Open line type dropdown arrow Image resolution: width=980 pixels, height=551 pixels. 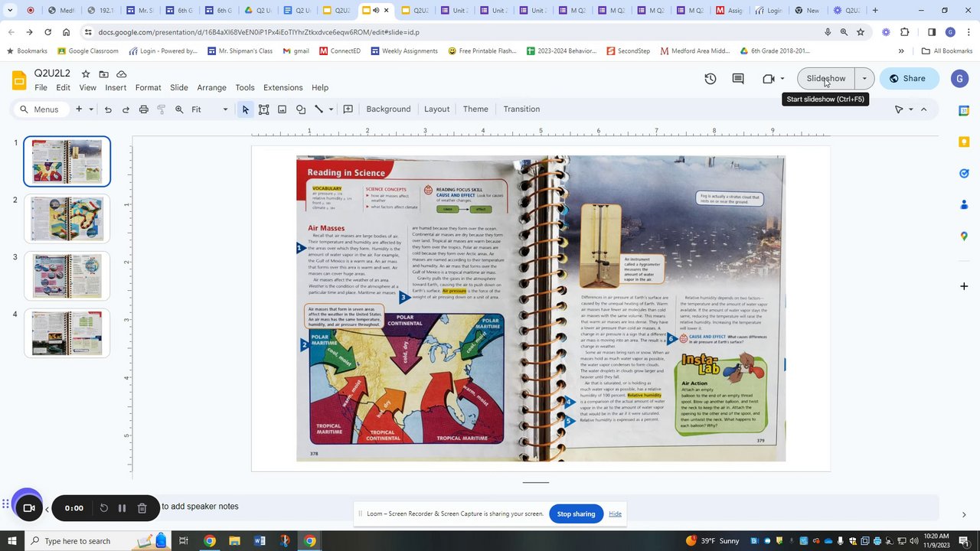pyautogui.click(x=331, y=109)
